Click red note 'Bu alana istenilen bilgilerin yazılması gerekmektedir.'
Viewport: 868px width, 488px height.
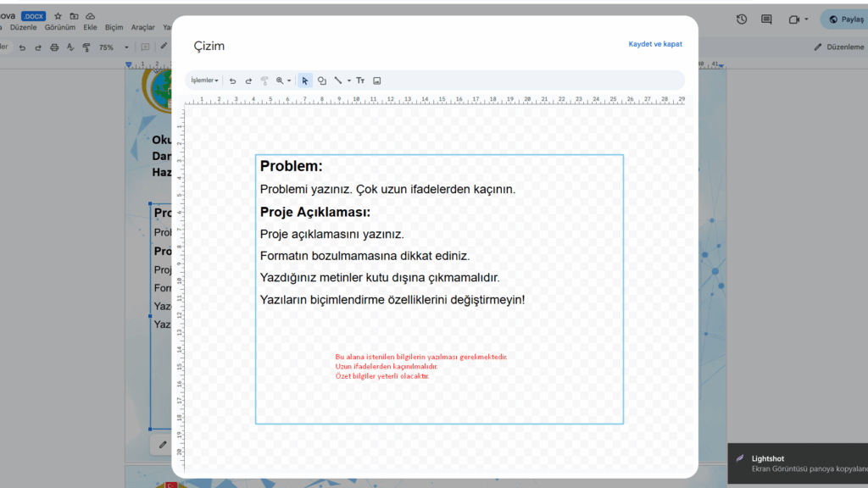click(x=421, y=357)
